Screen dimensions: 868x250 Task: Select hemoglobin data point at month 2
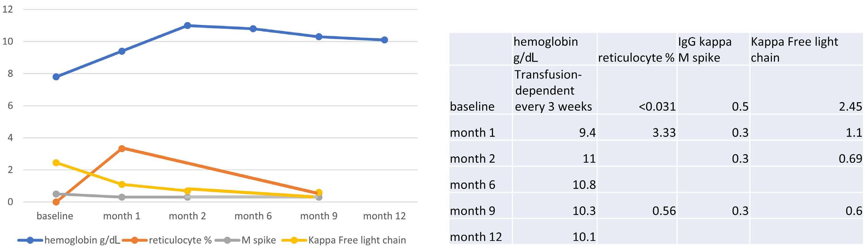coord(188,26)
